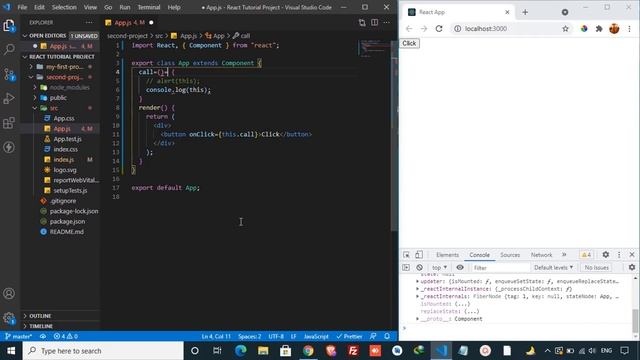Open Explorer Views and More Actions ellipsis
The width and height of the screenshot is (640, 360).
point(89,22)
